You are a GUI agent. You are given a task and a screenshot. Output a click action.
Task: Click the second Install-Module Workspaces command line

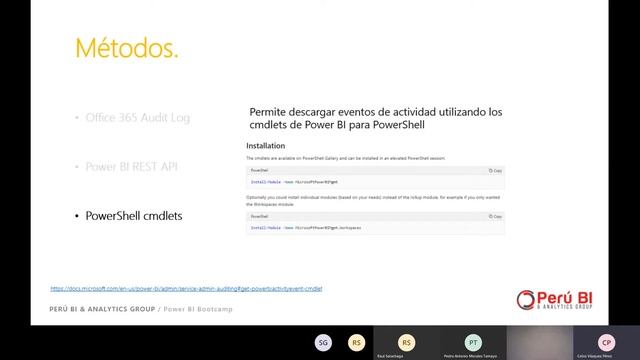coord(306,228)
